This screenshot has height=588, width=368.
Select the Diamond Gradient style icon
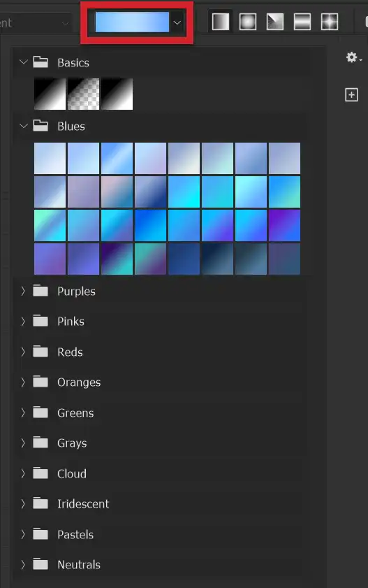pyautogui.click(x=330, y=22)
